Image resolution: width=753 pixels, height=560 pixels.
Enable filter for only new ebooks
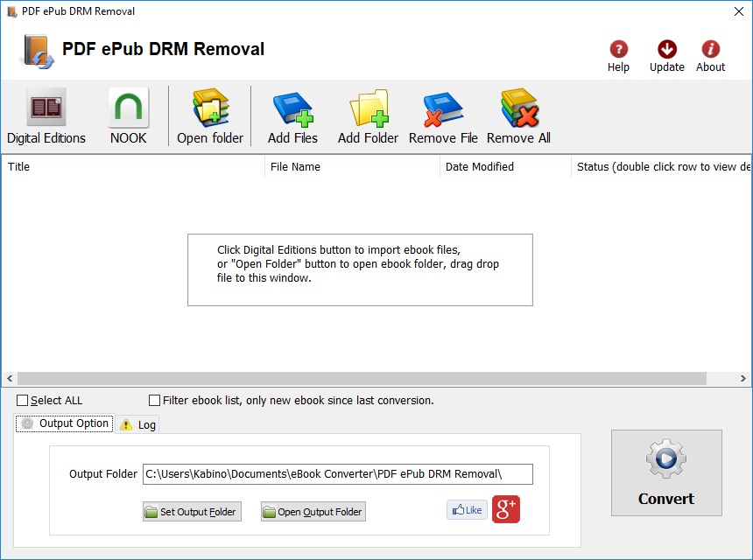point(154,400)
